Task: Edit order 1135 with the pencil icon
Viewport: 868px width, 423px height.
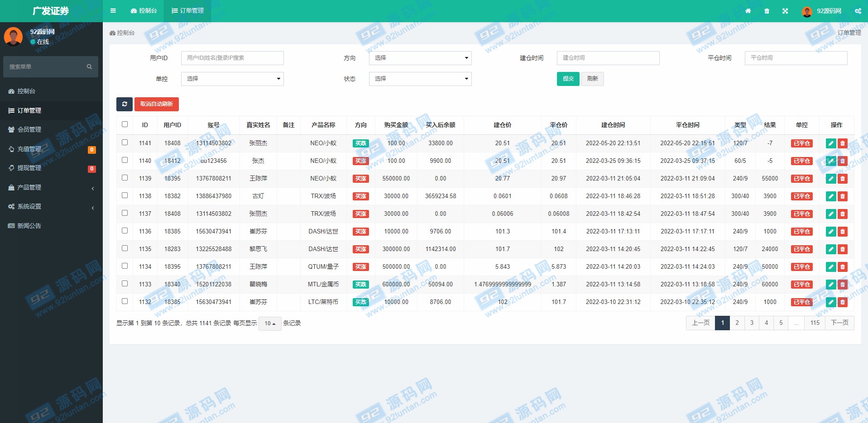Action: point(831,249)
